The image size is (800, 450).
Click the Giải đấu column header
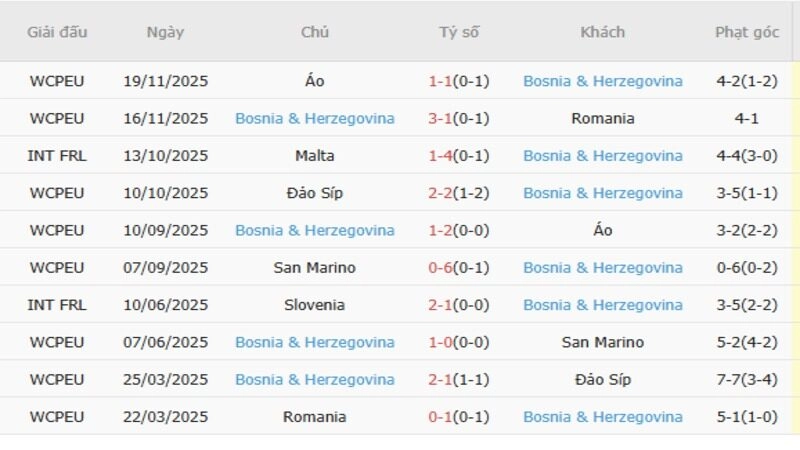(x=57, y=32)
